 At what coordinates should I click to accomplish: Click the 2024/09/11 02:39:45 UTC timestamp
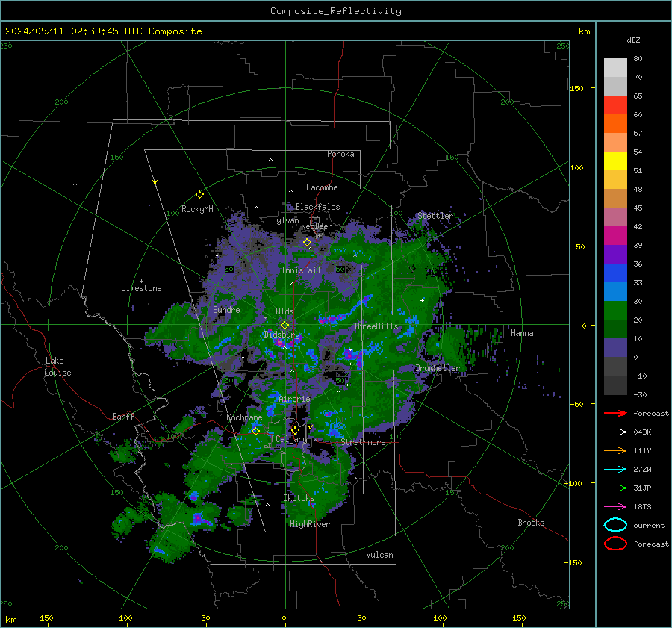(65, 31)
